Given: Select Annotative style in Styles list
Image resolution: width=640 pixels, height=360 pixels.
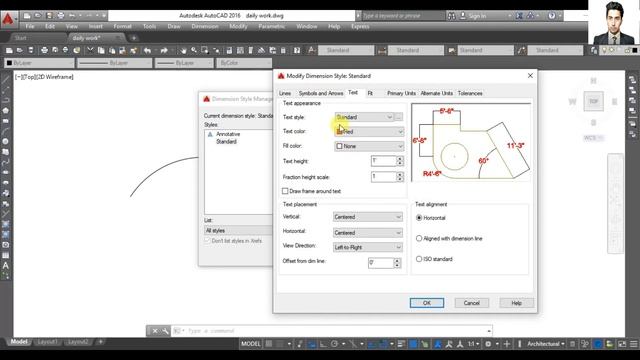Looking at the screenshot, I should point(228,134).
